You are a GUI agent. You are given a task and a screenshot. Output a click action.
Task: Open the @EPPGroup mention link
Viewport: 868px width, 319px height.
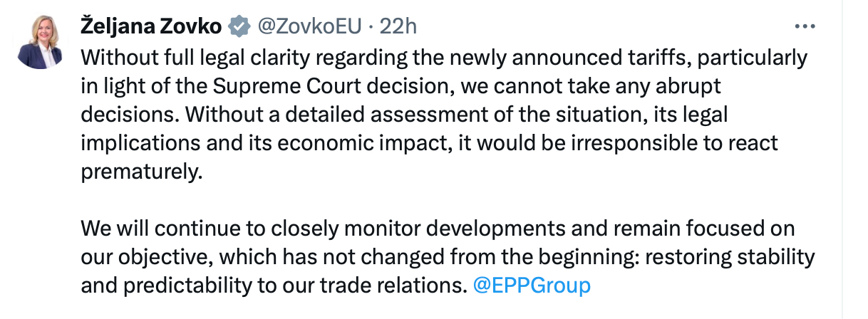pos(532,286)
